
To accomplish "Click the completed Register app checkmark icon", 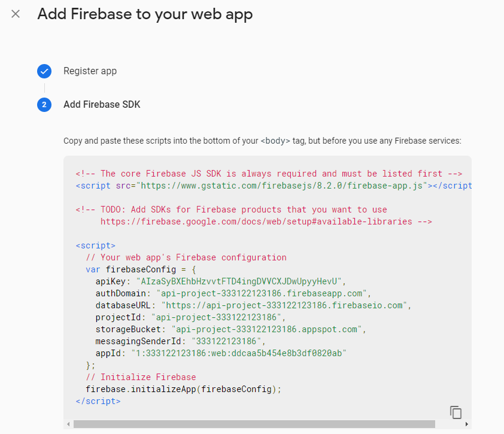I will point(44,71).
